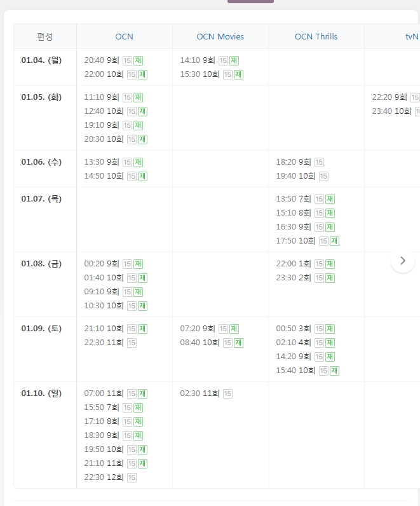This screenshot has height=506, width=420.
Task: Click the 15 badge beside 12:40 10회
Action: pos(132,111)
